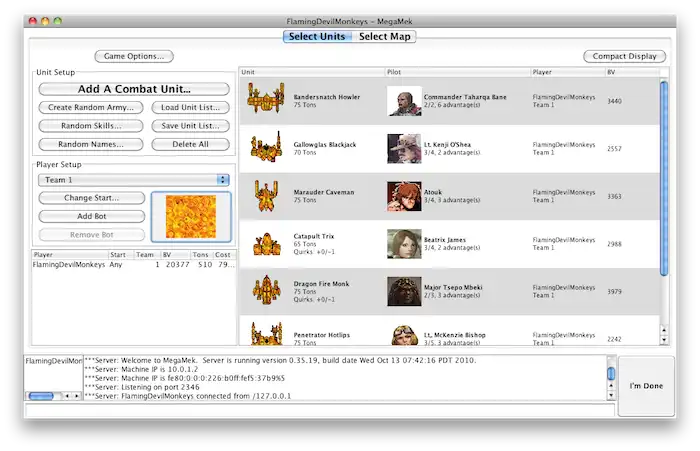The image size is (700, 451).
Task: Select Major Tsepo Mbeki's pilot portrait
Action: coord(404,291)
